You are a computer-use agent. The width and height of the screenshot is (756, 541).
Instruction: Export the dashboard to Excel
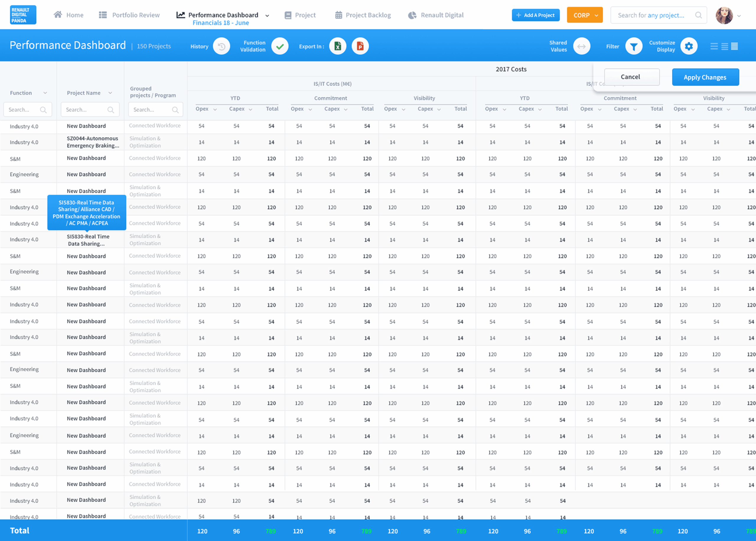pos(338,46)
